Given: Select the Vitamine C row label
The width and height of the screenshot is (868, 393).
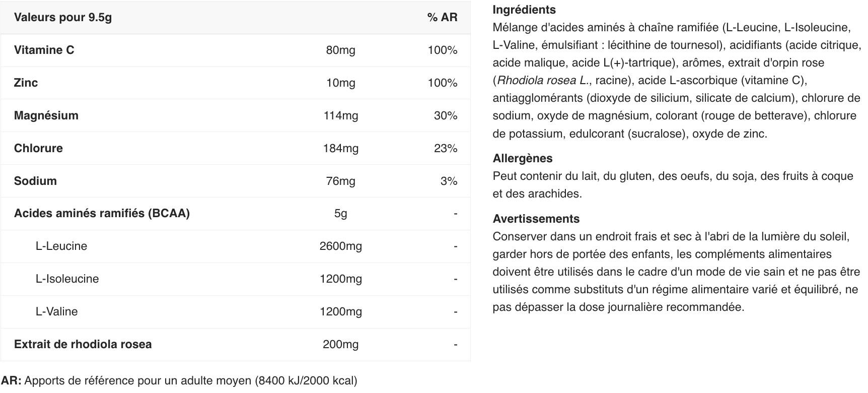Looking at the screenshot, I should pyautogui.click(x=44, y=50).
